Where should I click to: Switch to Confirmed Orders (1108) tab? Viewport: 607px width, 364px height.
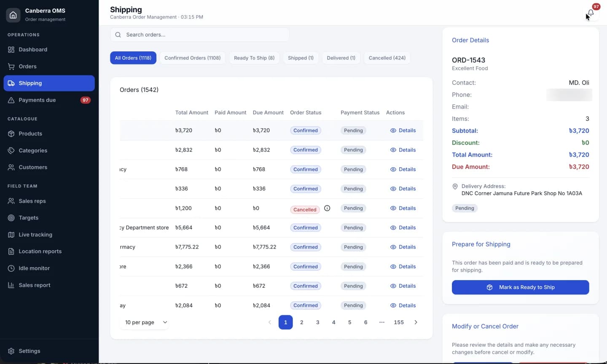(x=193, y=58)
